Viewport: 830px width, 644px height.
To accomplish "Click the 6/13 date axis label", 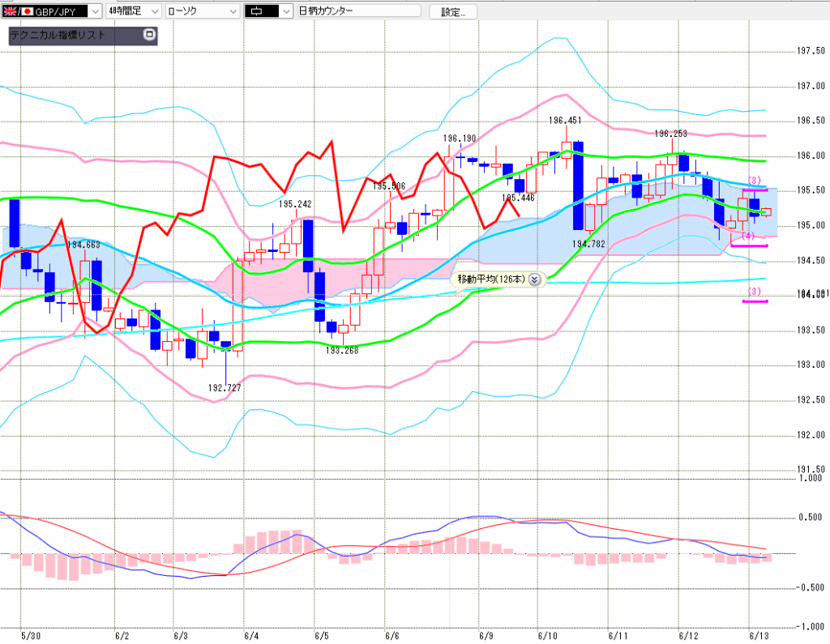I will [x=759, y=636].
